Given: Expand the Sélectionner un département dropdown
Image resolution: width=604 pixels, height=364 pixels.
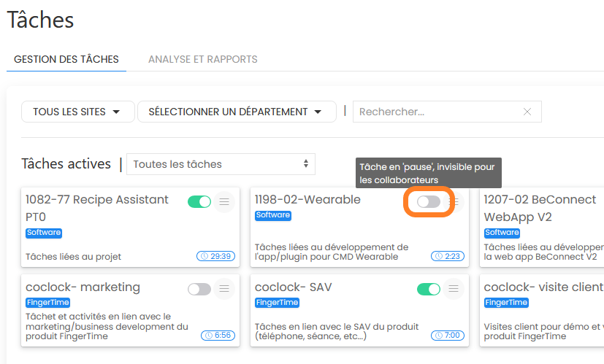Looking at the screenshot, I should [x=236, y=112].
